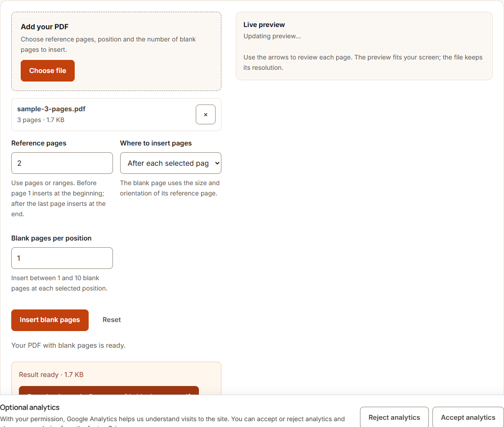The image size is (504, 427).
Task: Click the 'The blank page uses the size' hint
Action: [x=170, y=188]
